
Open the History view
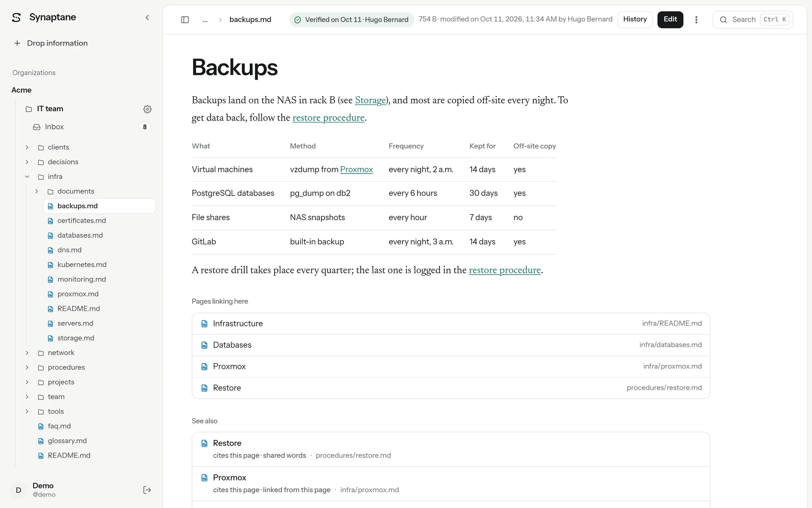(635, 20)
